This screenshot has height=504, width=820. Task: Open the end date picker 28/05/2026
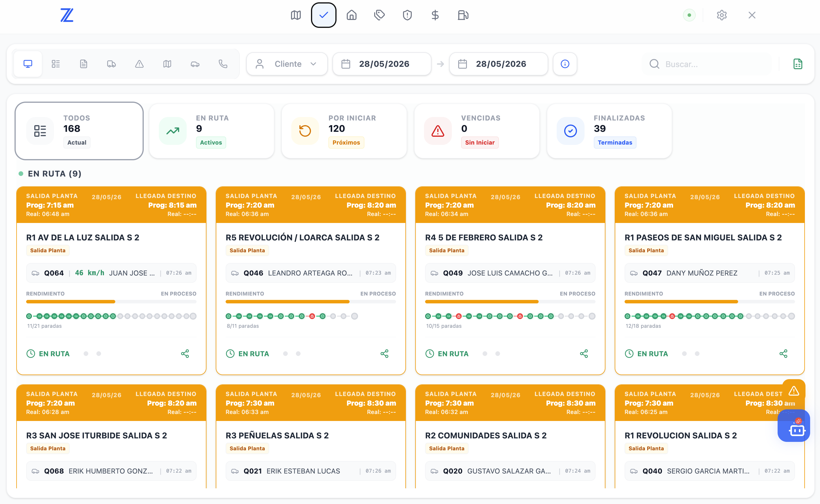pyautogui.click(x=499, y=64)
